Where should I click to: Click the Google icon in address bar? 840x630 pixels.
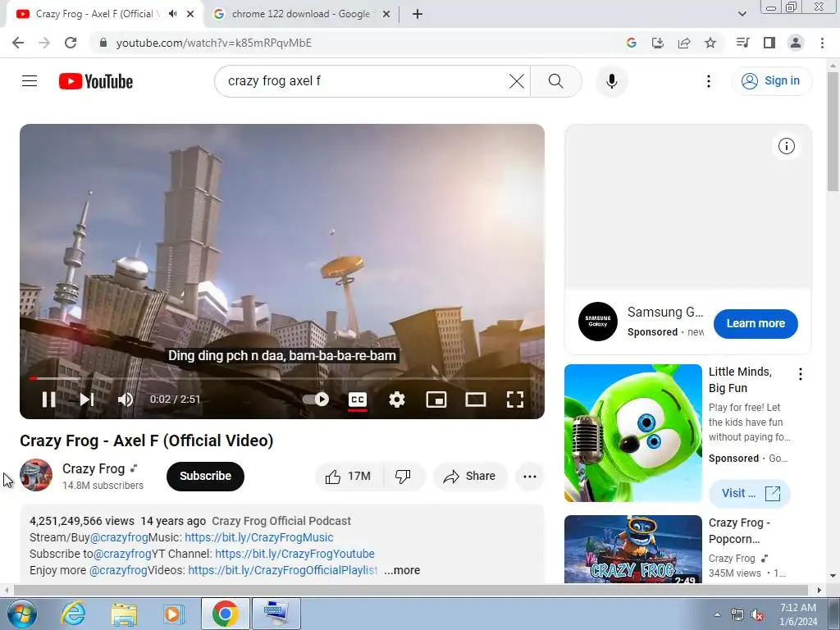click(x=631, y=43)
